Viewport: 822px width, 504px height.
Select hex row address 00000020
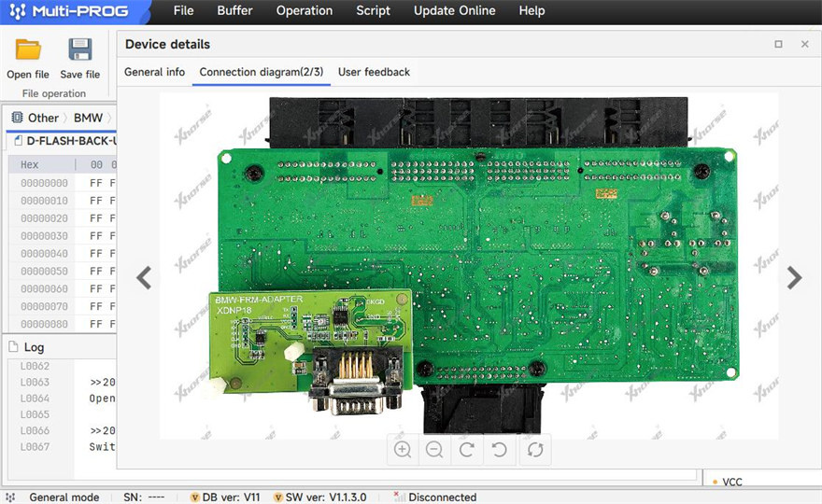(44, 218)
